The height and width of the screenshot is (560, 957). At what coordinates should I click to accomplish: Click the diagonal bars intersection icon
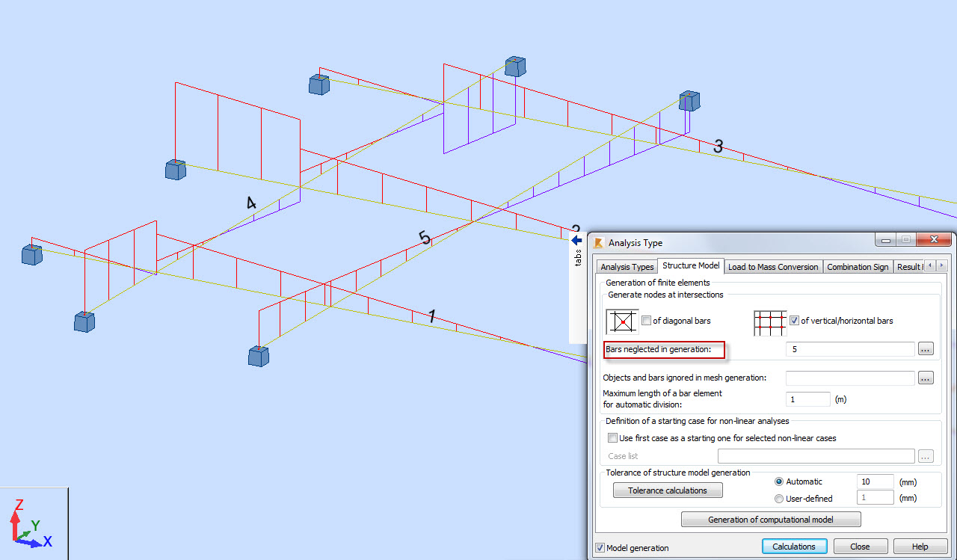pos(622,321)
